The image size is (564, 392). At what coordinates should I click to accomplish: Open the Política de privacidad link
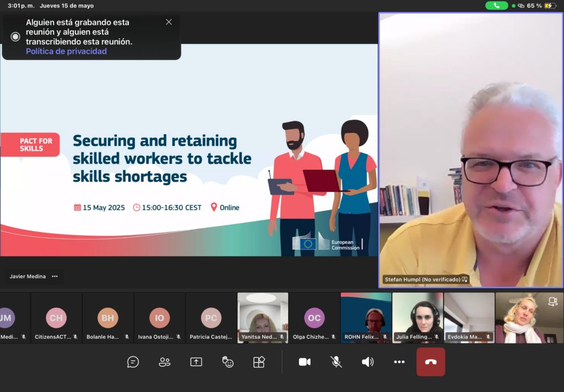click(66, 51)
